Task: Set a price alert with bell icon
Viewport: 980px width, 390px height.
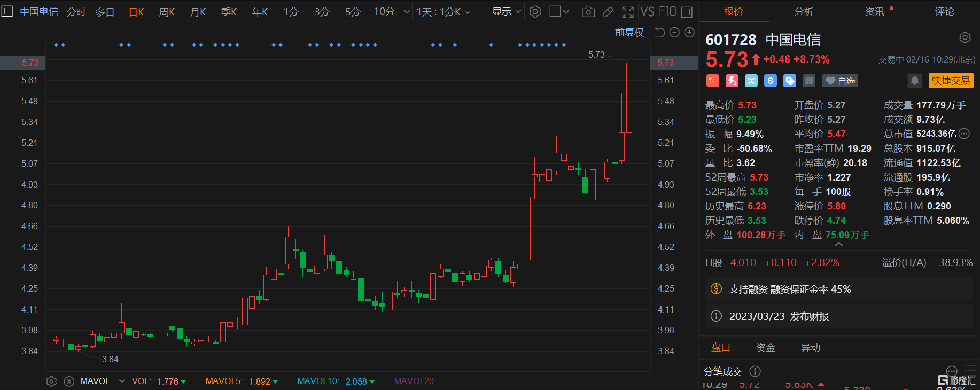Action: pyautogui.click(x=914, y=81)
